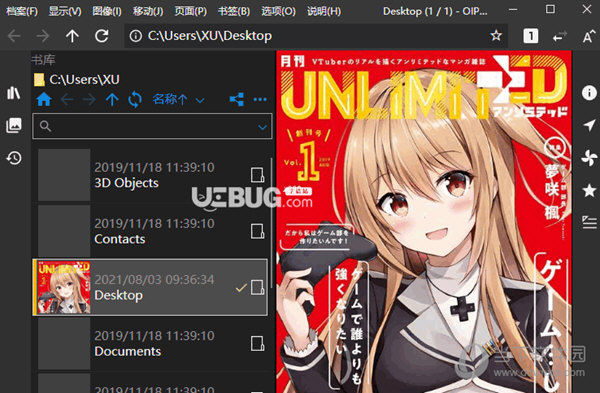Click the library search input field
This screenshot has width=600, height=393.
tap(152, 126)
